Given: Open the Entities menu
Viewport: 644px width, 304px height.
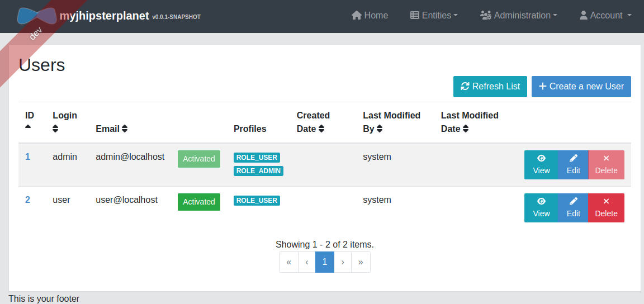Looking at the screenshot, I should tap(434, 16).
